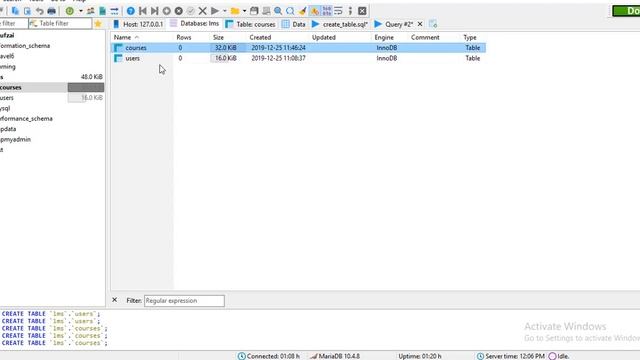Click the Replace text icon
The height and width of the screenshot is (360, 640).
[x=290, y=11]
